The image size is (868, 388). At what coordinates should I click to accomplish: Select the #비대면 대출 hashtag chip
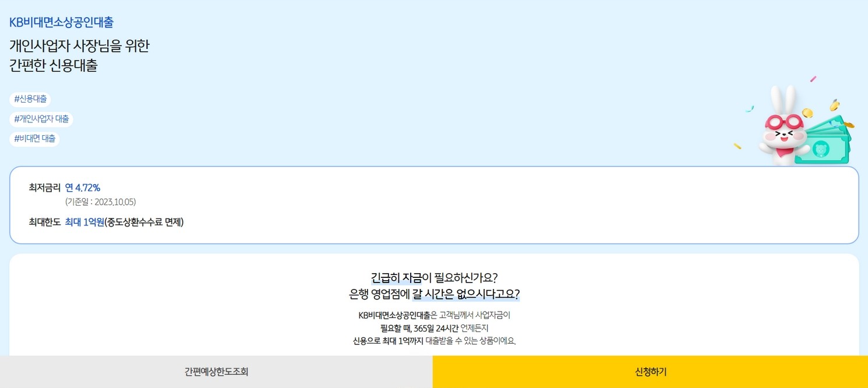(34, 138)
